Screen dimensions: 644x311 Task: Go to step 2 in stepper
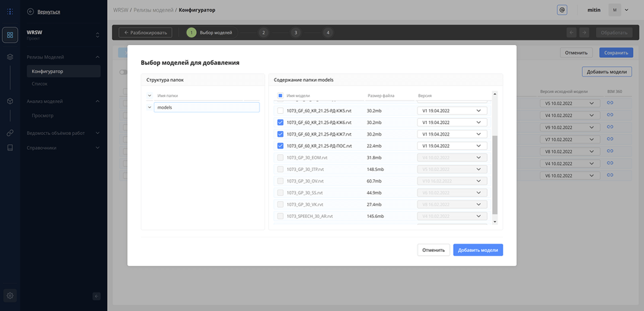click(x=264, y=33)
